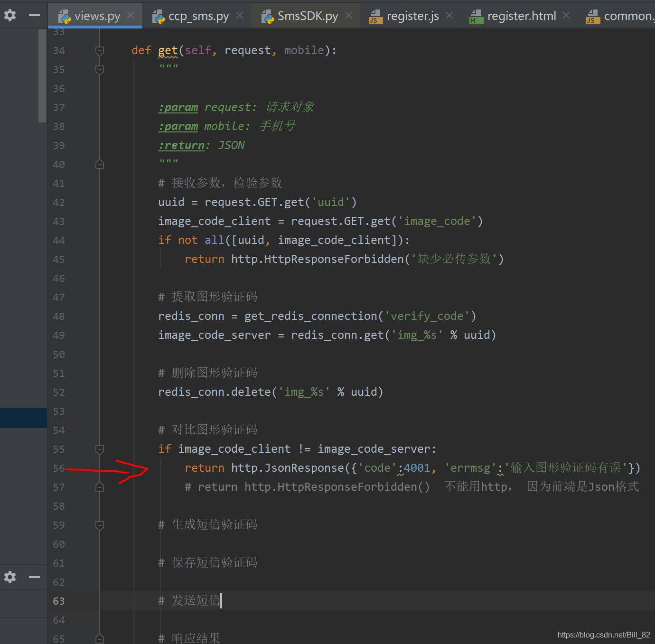Collapse the comment block at line 59

[100, 525]
